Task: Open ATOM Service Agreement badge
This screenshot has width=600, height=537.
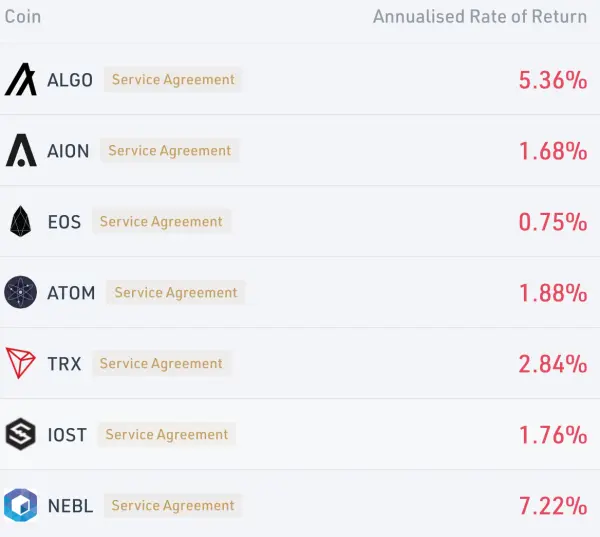Action: click(x=176, y=292)
